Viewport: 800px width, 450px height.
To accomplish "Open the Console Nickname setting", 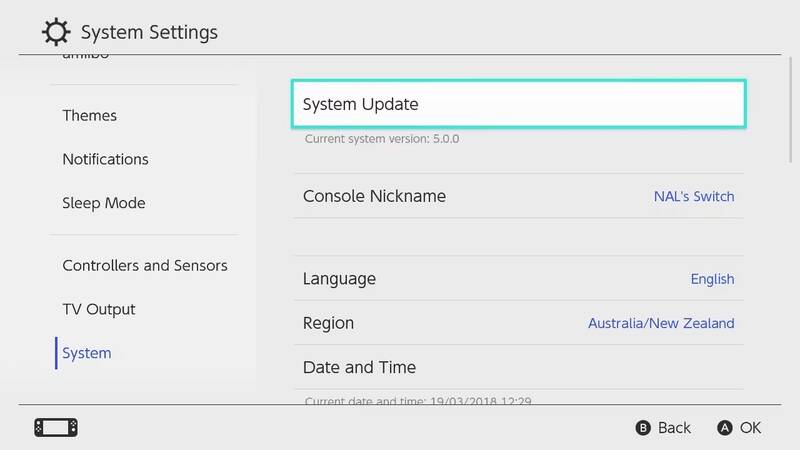I will pyautogui.click(x=375, y=196).
